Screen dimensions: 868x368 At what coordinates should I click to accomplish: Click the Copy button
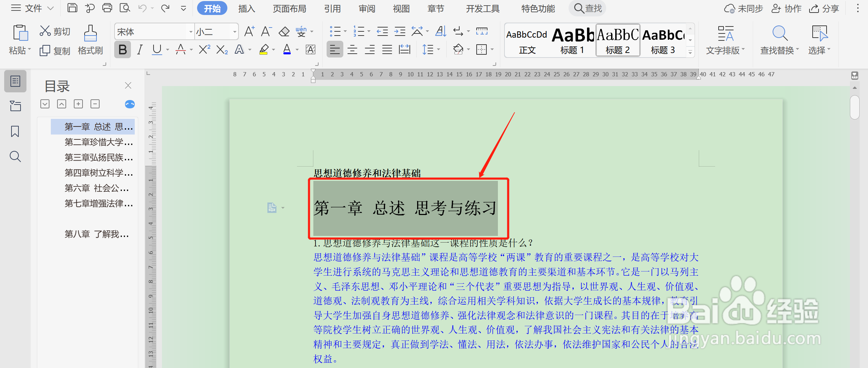point(55,51)
